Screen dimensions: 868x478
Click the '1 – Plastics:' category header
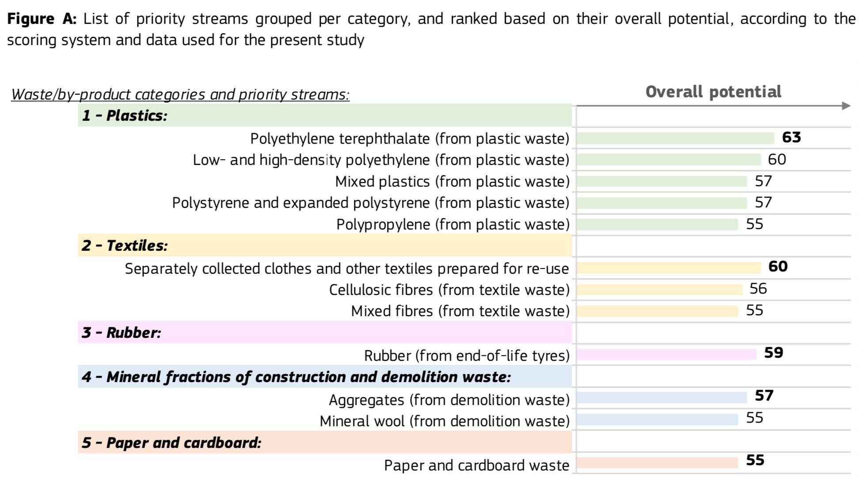(x=125, y=116)
